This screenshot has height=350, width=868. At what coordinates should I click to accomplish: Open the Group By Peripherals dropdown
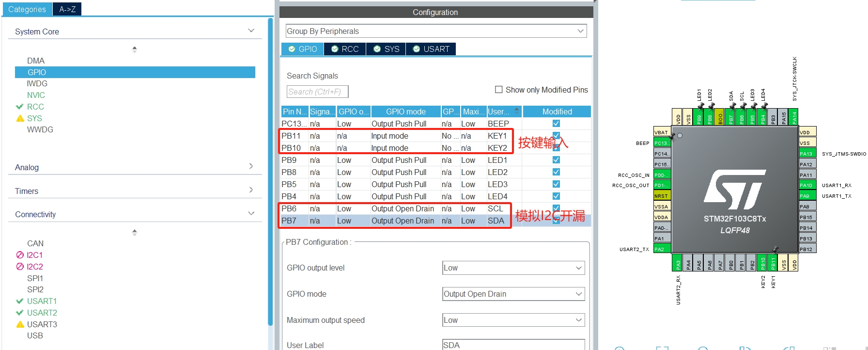click(x=436, y=31)
